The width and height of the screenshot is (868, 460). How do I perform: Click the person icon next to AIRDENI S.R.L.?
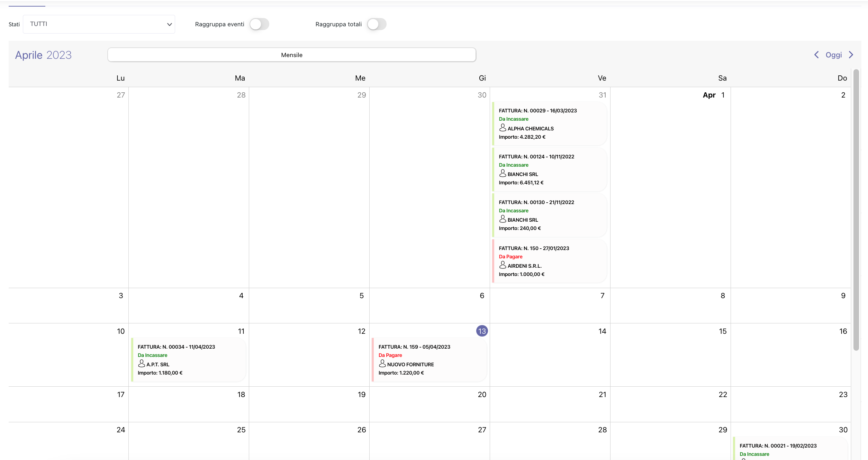click(503, 265)
